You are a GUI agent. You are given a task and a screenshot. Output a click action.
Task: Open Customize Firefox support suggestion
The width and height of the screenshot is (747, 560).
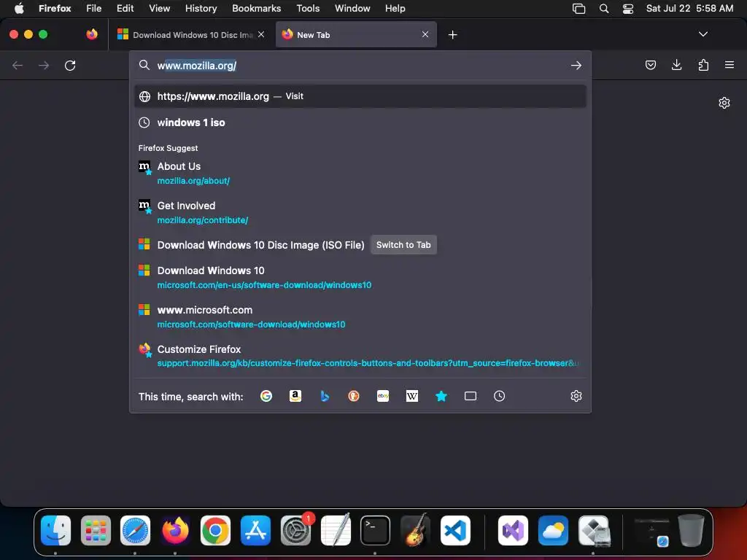tap(360, 356)
